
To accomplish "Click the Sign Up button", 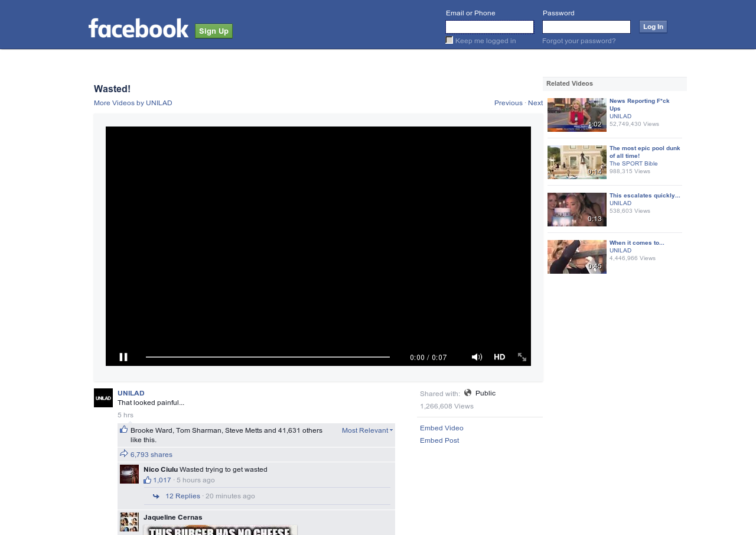I will pyautogui.click(x=214, y=31).
